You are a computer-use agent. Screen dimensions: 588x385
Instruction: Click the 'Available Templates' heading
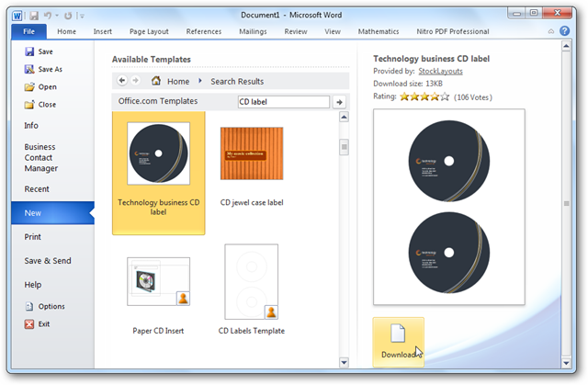click(151, 60)
